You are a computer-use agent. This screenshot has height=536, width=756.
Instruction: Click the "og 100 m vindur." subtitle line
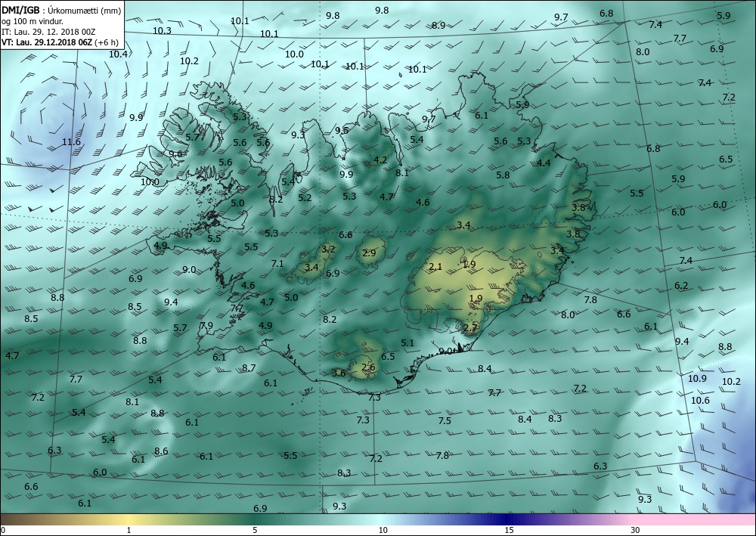tap(33, 21)
